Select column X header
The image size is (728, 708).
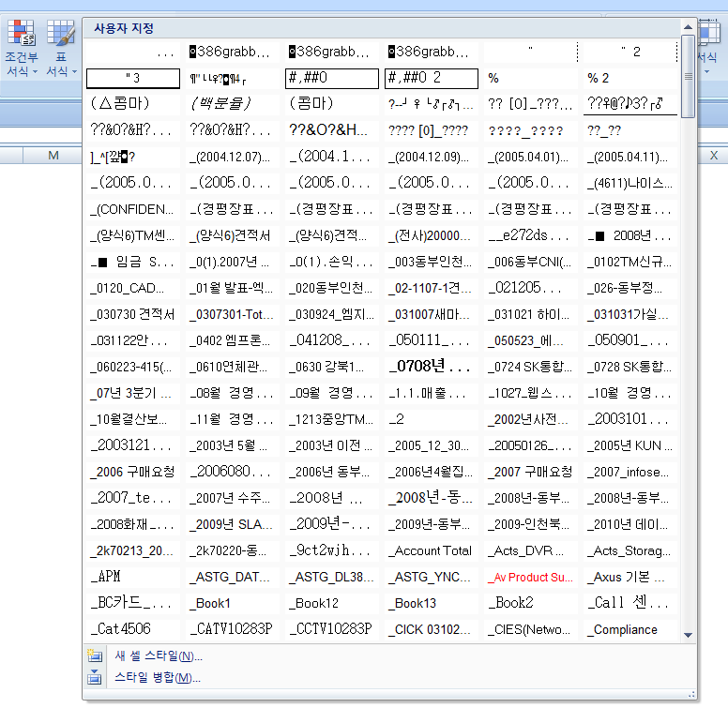[x=714, y=156]
